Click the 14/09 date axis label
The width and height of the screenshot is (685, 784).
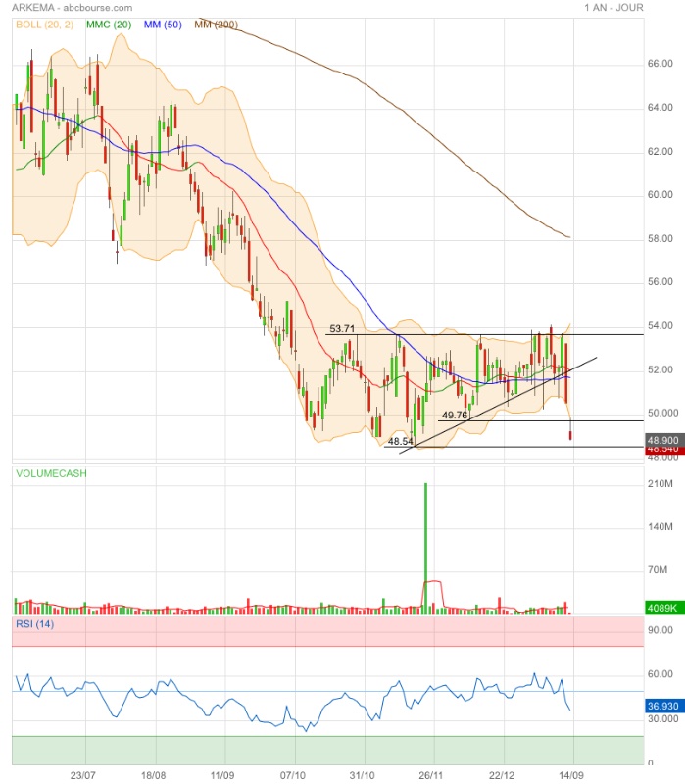pyautogui.click(x=571, y=775)
